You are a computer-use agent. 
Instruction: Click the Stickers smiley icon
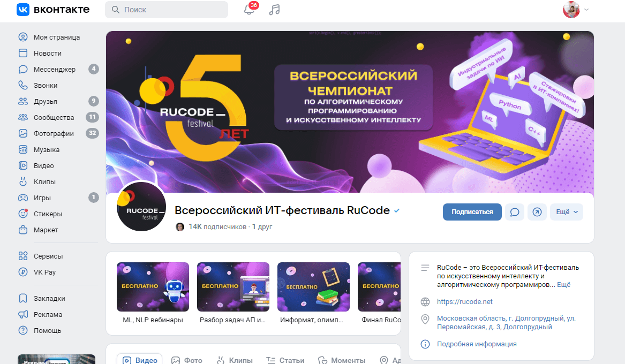[x=23, y=214]
